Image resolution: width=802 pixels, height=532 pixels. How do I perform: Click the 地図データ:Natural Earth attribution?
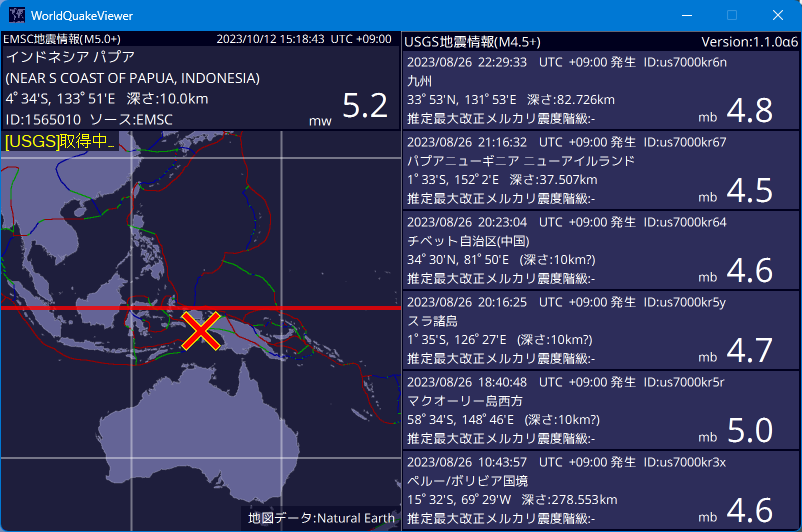(x=321, y=518)
